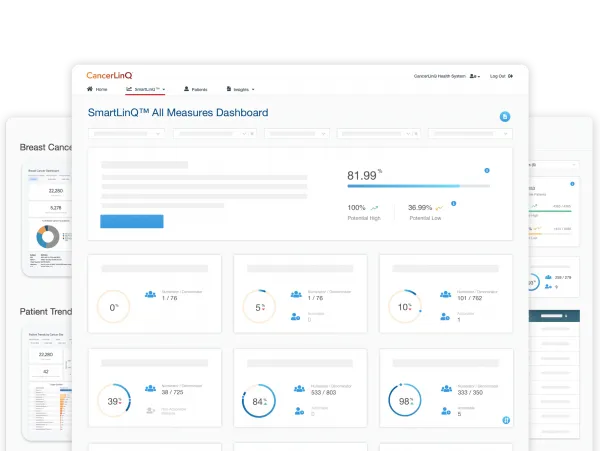
Task: Click the 5% circular gauge
Action: pos(259,307)
